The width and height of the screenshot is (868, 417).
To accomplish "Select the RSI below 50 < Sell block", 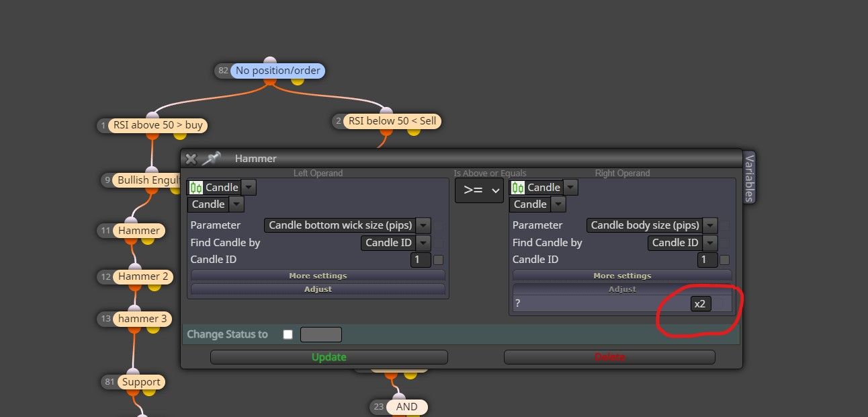I will 392,122.
